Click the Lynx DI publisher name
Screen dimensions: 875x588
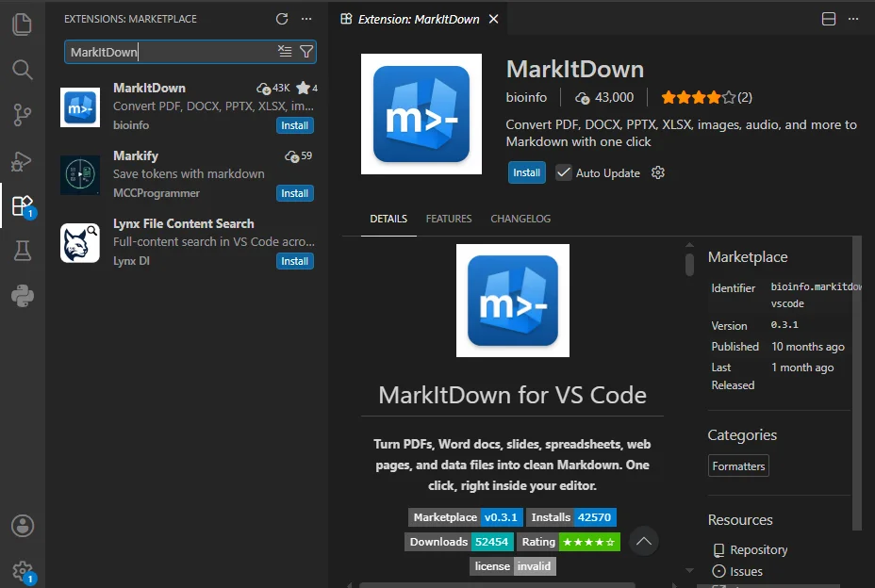tap(131, 261)
